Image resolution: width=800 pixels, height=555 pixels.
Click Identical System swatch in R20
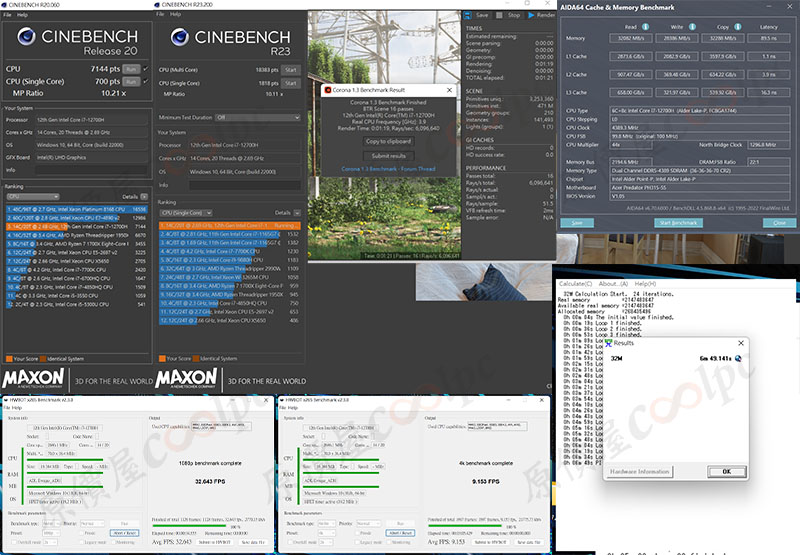click(43, 359)
